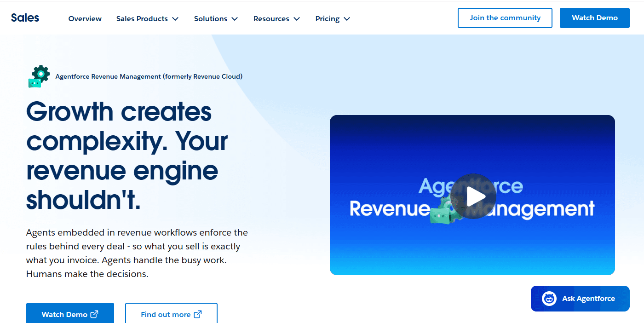Open the Pricing menu
644x323 pixels.
333,19
